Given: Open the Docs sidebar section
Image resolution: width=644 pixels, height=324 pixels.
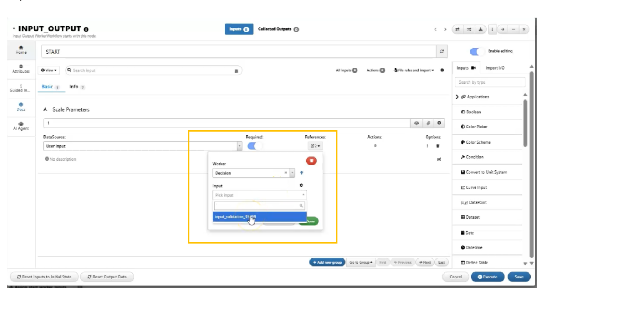Looking at the screenshot, I should click(21, 107).
